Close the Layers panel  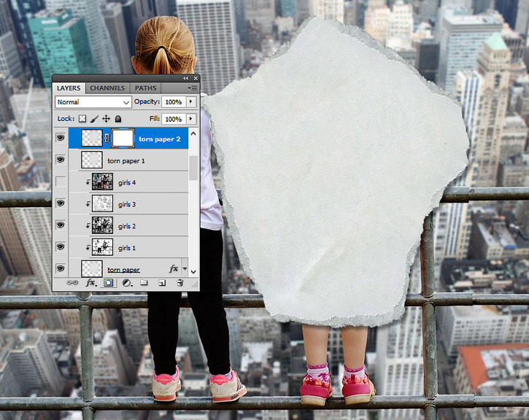click(196, 78)
